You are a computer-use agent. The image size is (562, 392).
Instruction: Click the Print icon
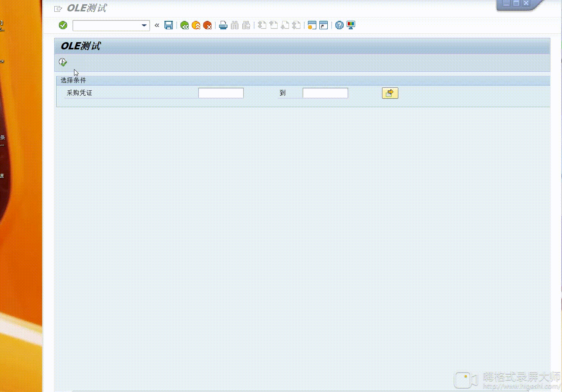coord(223,25)
